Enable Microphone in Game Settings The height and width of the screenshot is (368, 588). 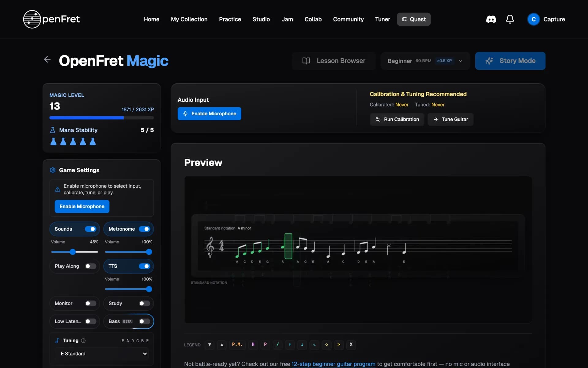tap(82, 206)
